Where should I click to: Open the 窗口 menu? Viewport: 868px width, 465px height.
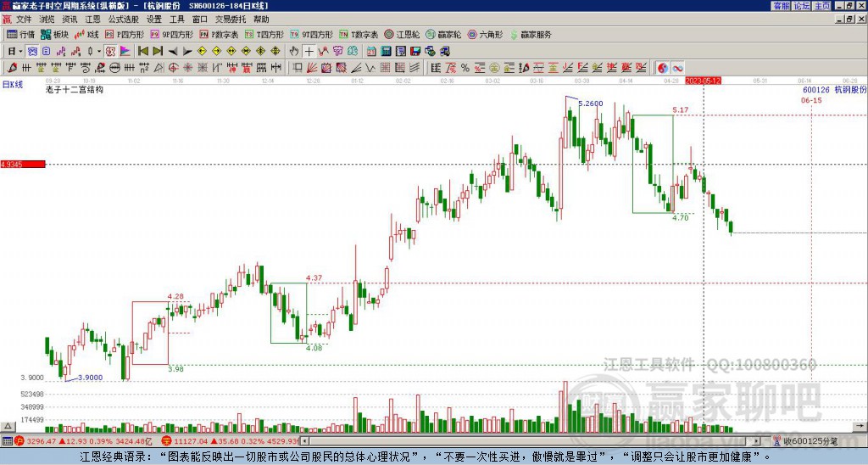pos(200,20)
